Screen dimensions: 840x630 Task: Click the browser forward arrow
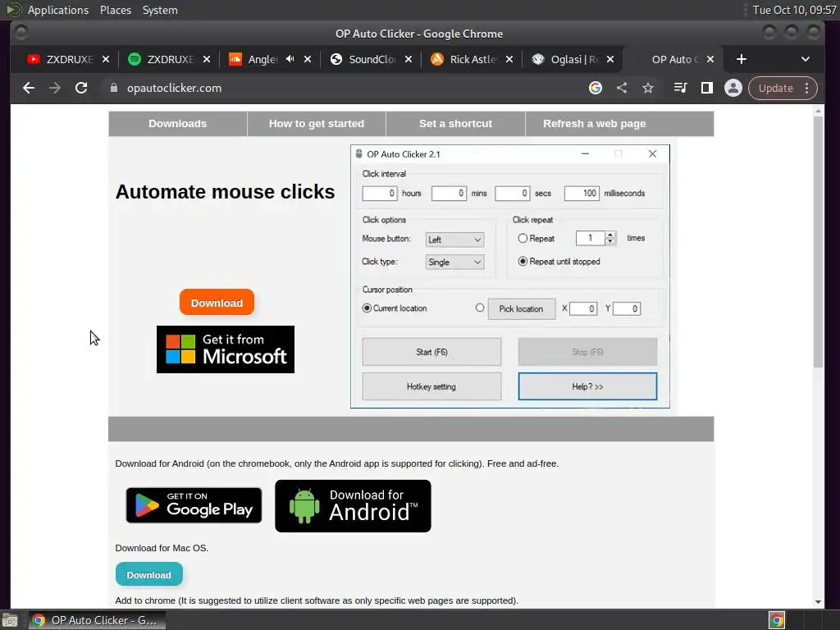click(x=55, y=88)
